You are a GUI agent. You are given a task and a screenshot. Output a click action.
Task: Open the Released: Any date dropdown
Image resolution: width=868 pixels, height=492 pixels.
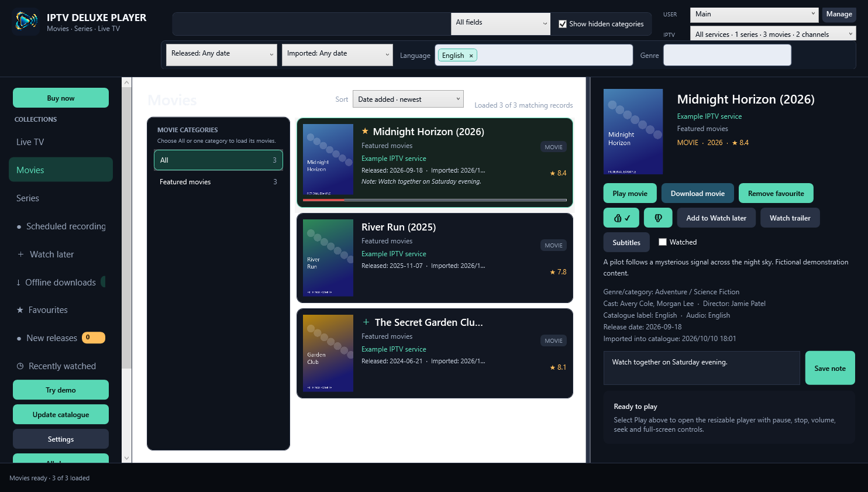coord(222,55)
